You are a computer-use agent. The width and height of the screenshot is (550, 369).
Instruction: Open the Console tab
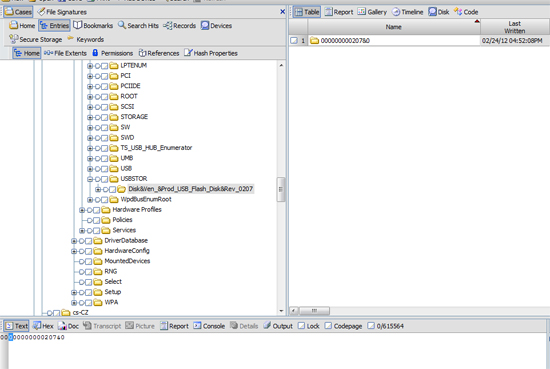coord(209,326)
